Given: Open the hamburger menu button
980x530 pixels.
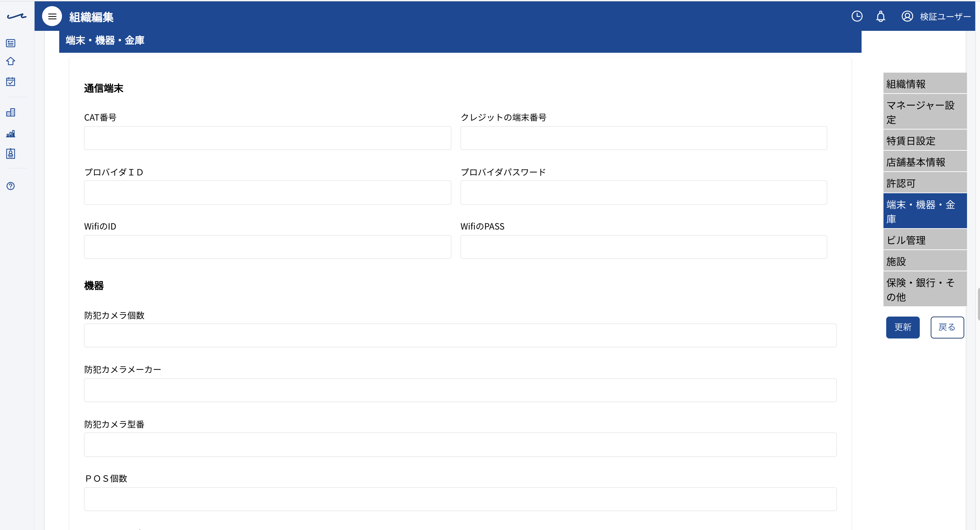Looking at the screenshot, I should pyautogui.click(x=52, y=16).
